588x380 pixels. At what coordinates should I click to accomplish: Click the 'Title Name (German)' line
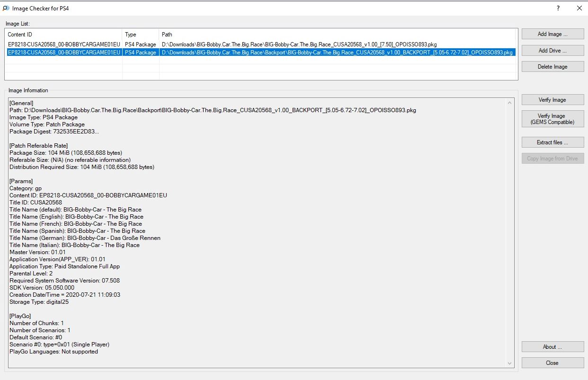[85, 238]
